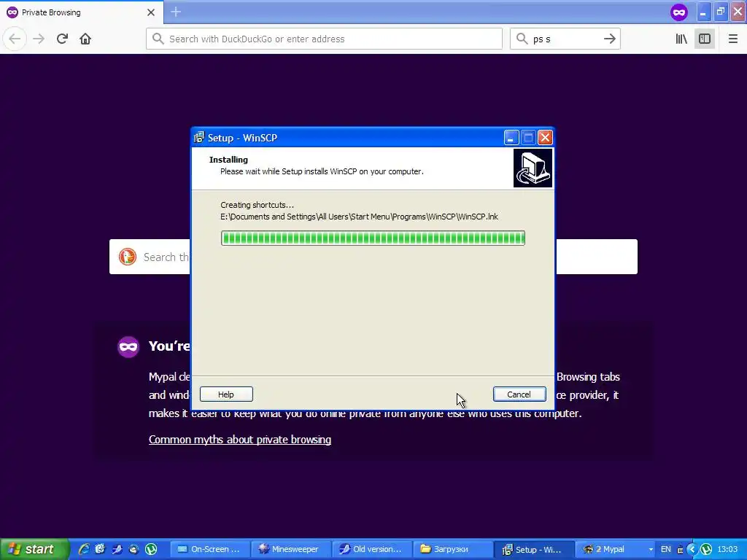Click the 'Creating shortcuts...' status text
The image size is (747, 560).
click(x=258, y=205)
